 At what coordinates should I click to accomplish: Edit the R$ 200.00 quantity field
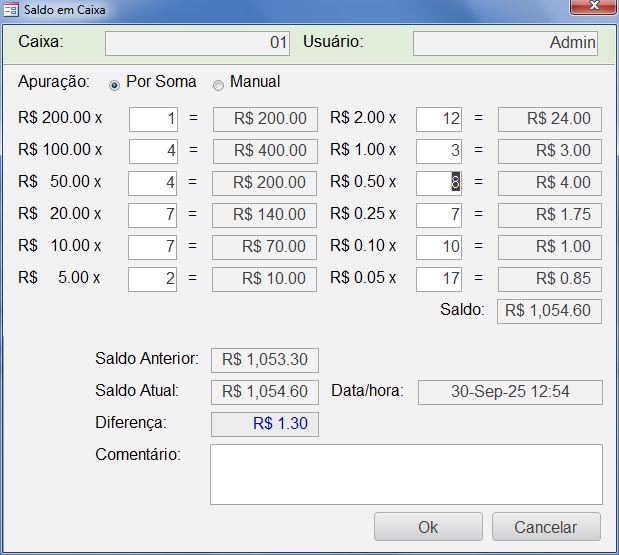tap(153, 119)
